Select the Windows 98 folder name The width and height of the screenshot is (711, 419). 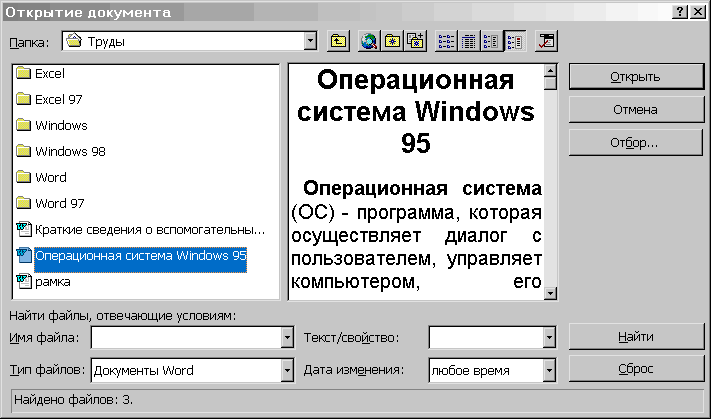click(70, 151)
